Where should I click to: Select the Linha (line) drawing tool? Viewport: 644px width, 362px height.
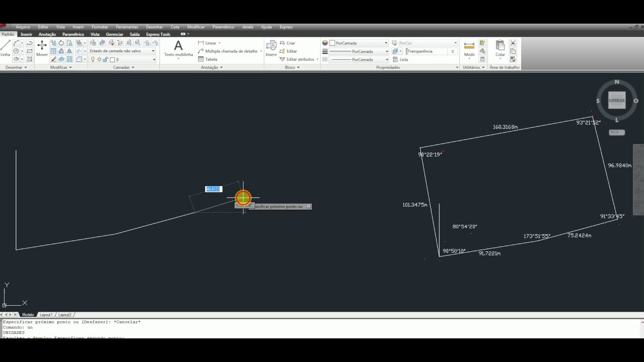pyautogui.click(x=6, y=48)
